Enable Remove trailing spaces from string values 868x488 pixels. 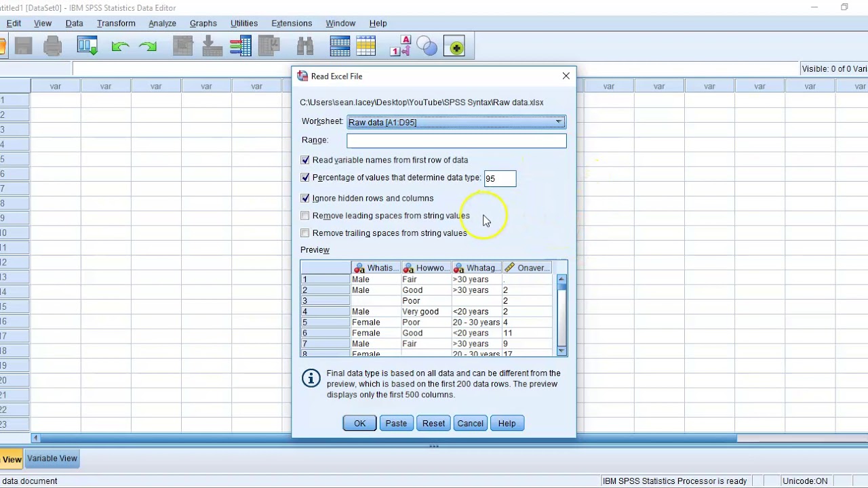[305, 233]
